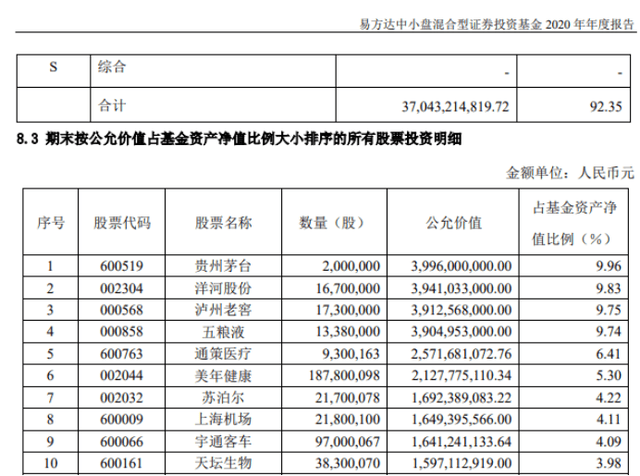Select stock code 002304
640x476 pixels.
pos(122,289)
